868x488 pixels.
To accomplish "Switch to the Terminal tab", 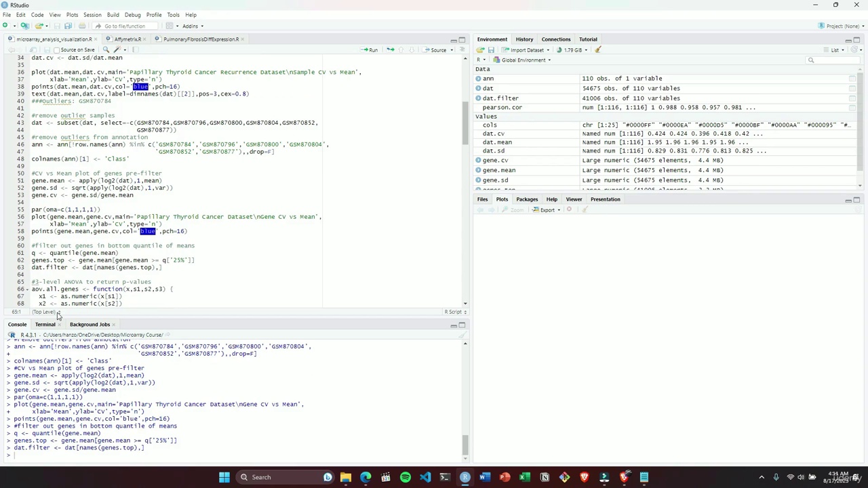I will pyautogui.click(x=45, y=325).
